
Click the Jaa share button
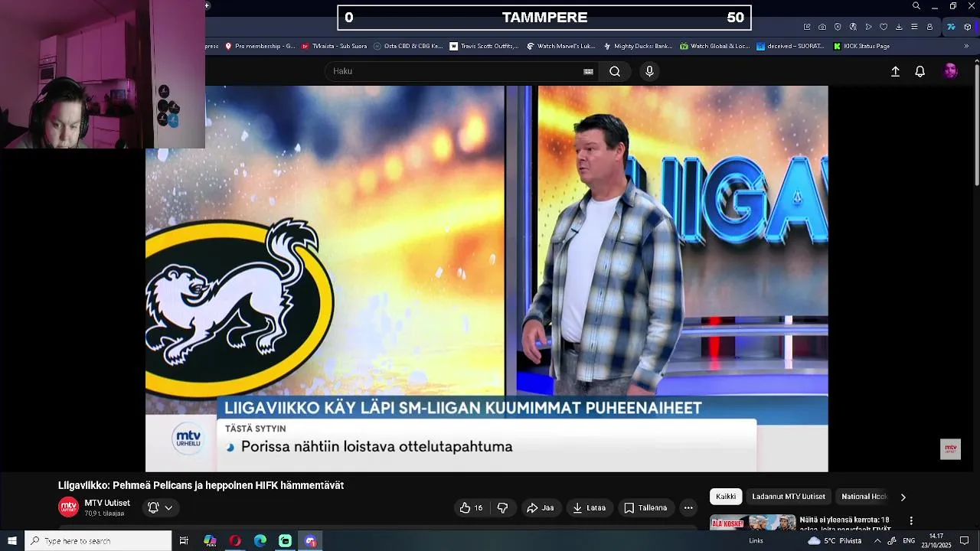(x=540, y=507)
